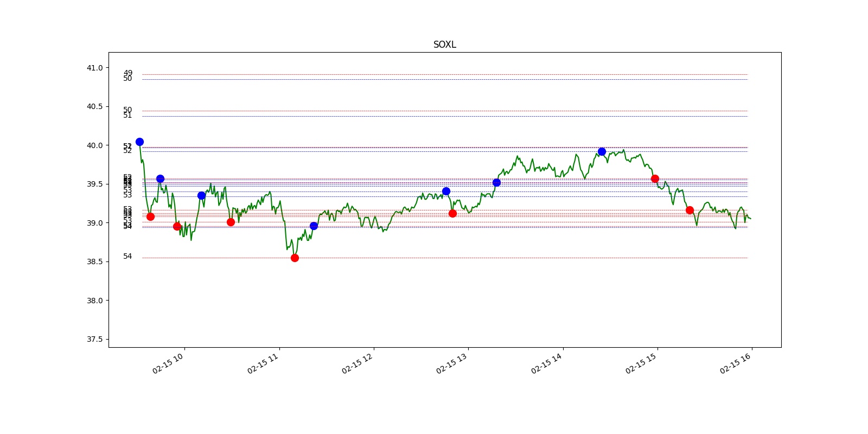Select the red marker near 39.57 at 15:00
Screen dimensions: 868x434
coord(655,178)
